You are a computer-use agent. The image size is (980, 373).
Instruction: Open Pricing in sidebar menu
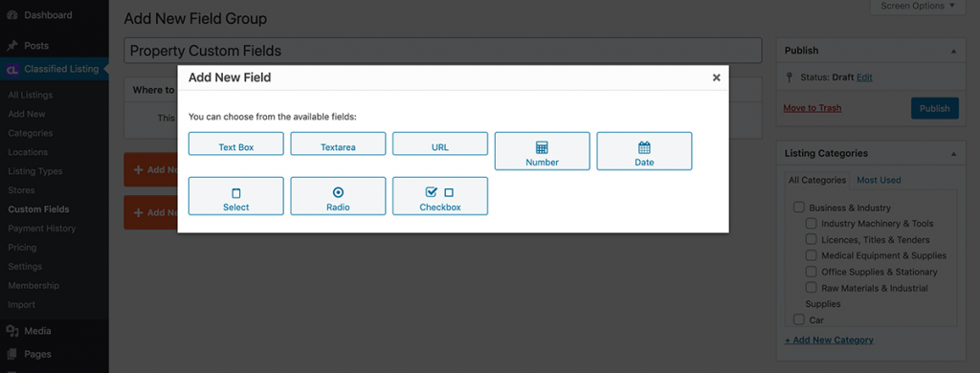[x=22, y=248]
